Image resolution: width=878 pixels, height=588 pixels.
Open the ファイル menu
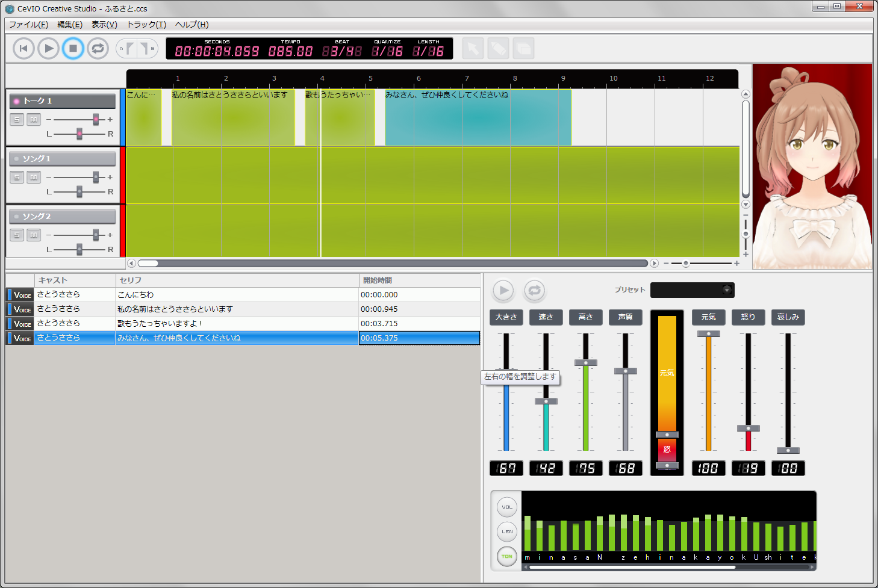(x=28, y=25)
